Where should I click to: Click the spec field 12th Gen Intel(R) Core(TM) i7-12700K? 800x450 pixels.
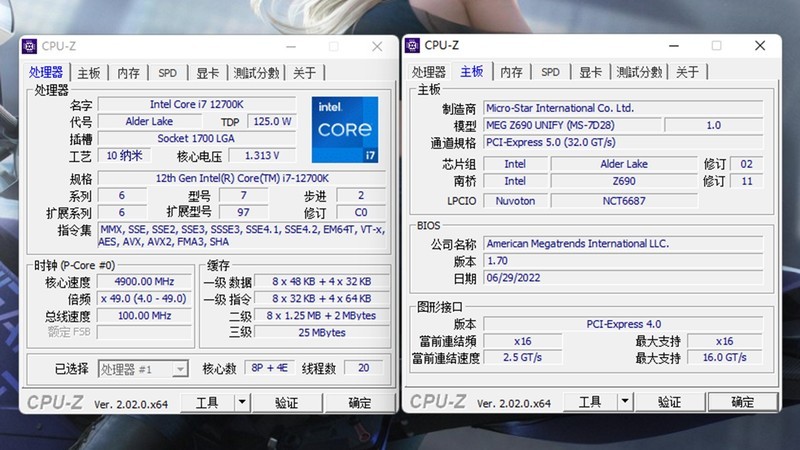click(x=242, y=178)
